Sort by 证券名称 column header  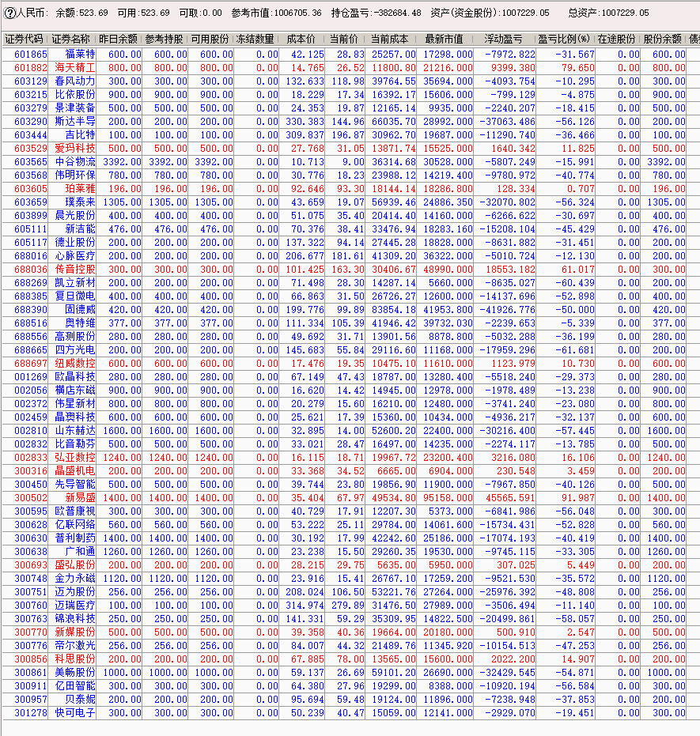tap(71, 39)
